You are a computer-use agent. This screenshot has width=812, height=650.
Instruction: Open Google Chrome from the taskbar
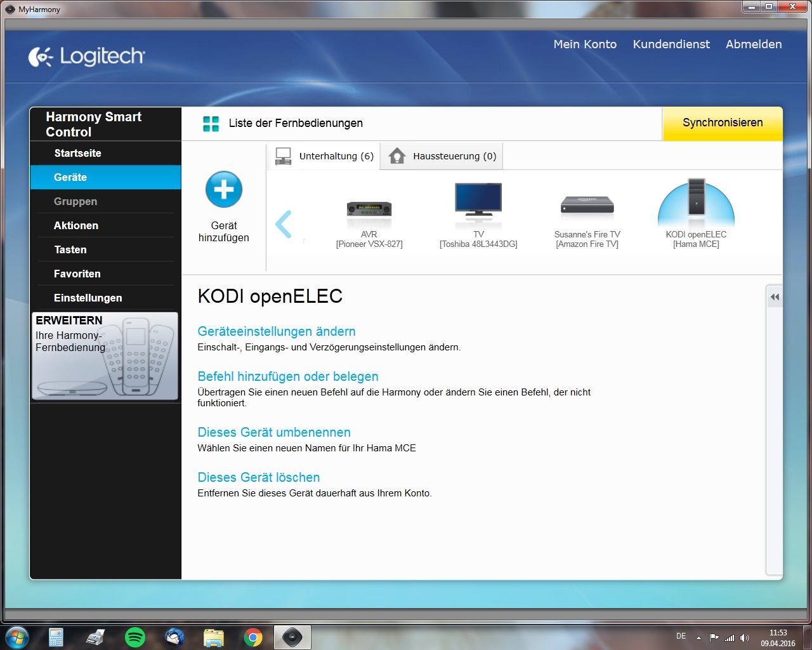253,637
